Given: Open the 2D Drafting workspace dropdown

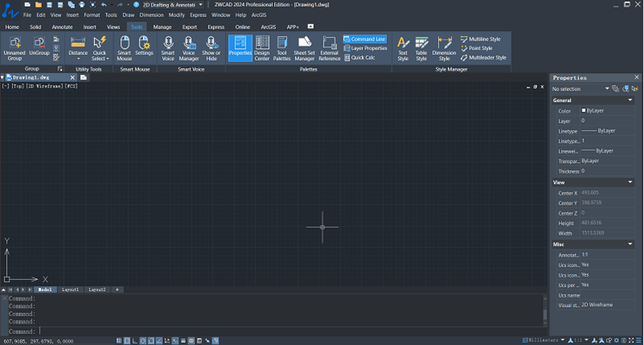Looking at the screenshot, I should [x=202, y=5].
